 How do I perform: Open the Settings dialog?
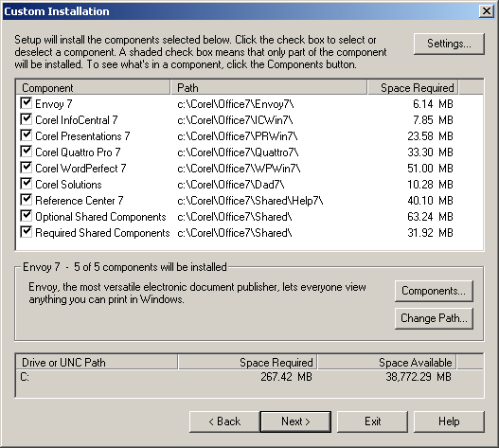point(449,44)
